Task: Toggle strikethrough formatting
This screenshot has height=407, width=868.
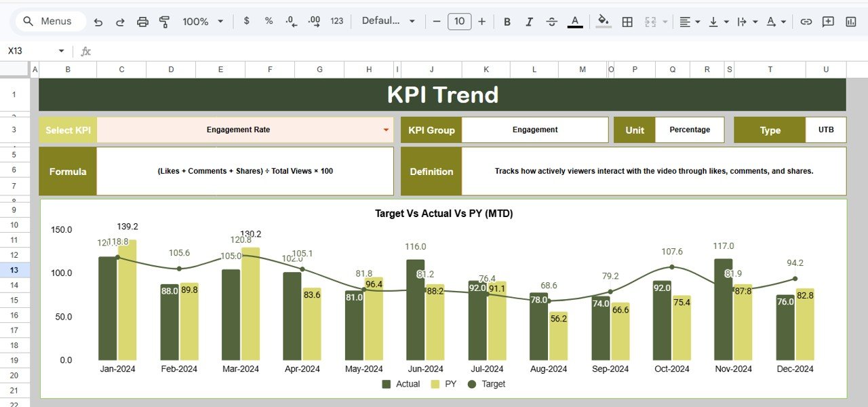Action: click(551, 21)
